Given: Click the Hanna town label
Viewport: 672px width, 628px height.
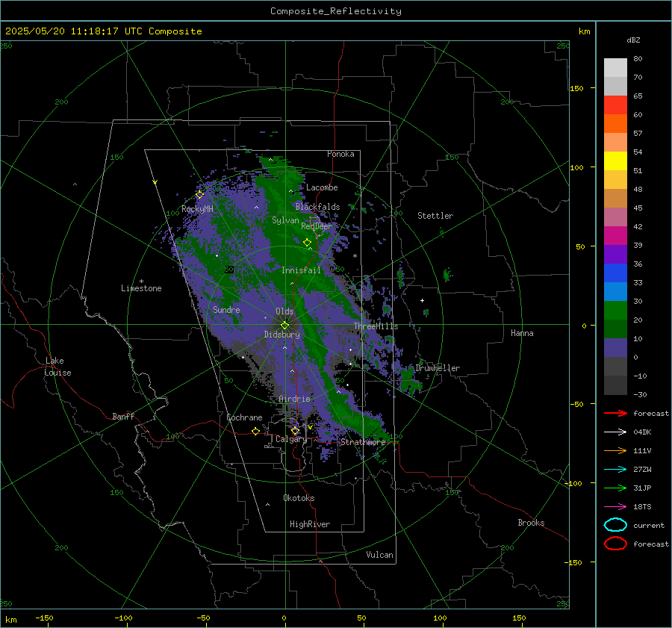Looking at the screenshot, I should click(x=522, y=333).
